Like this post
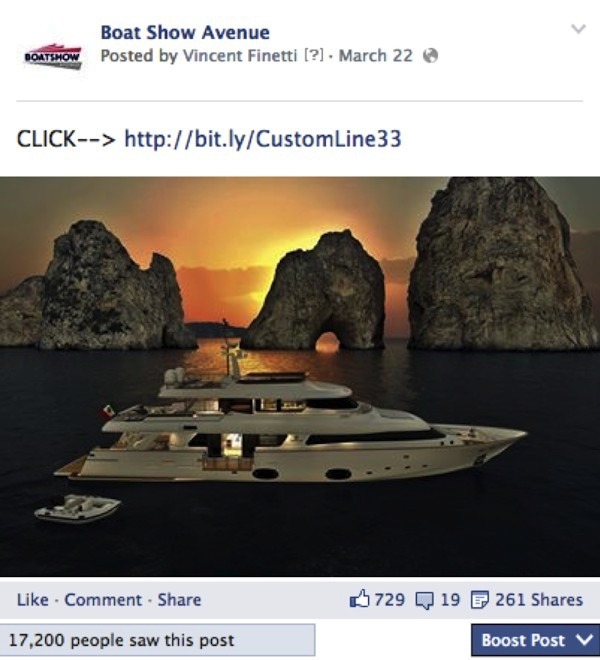 (32, 600)
